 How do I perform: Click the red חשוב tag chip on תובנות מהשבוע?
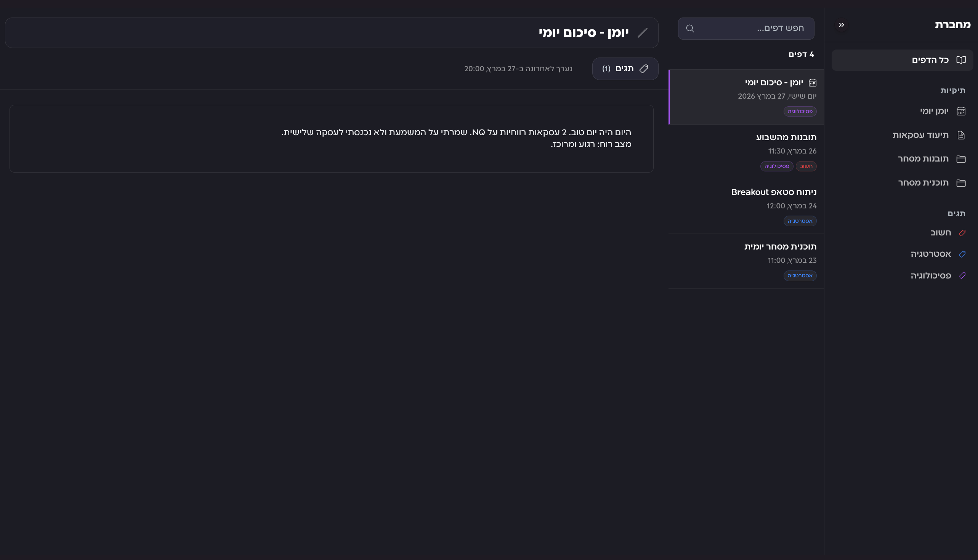pyautogui.click(x=806, y=166)
